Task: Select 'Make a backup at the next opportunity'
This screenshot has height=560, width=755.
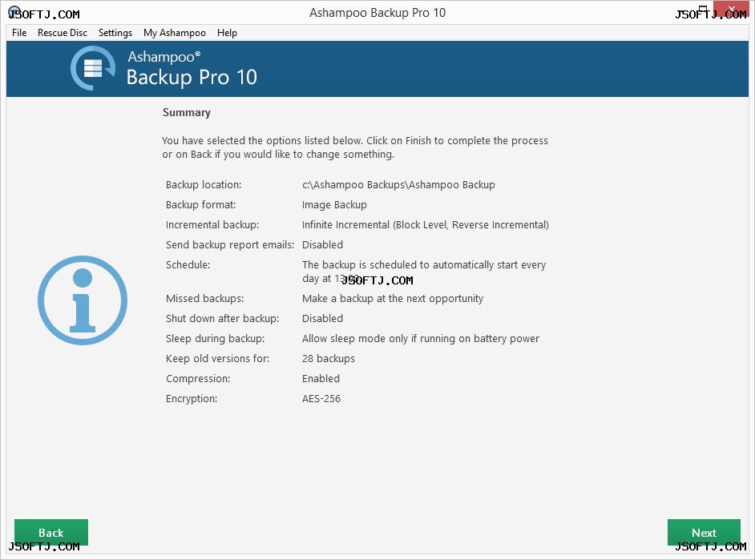Action: [x=393, y=299]
